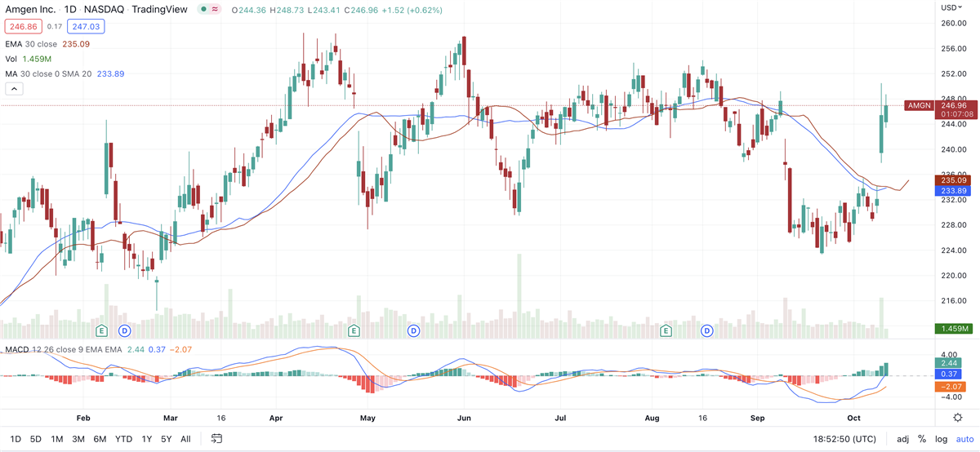Click the earnings E marker near February

(102, 330)
